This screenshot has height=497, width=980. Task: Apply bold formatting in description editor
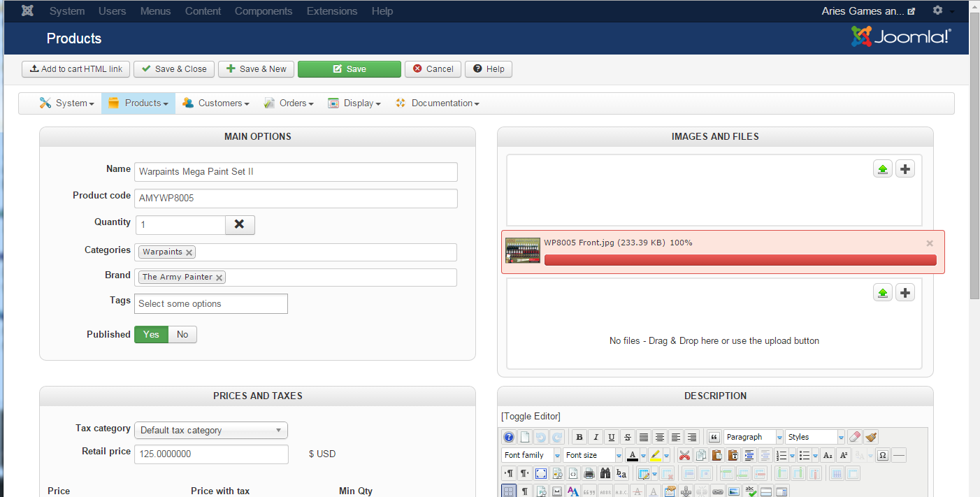(579, 437)
